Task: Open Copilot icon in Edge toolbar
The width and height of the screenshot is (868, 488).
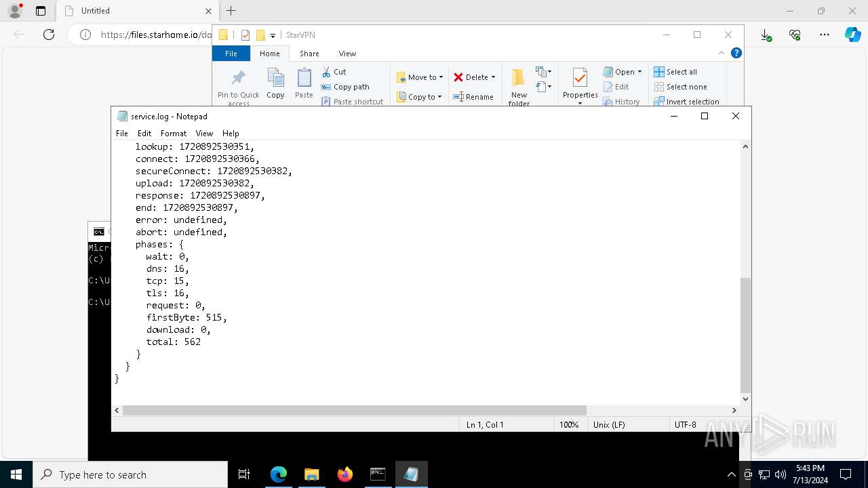Action: 852,35
